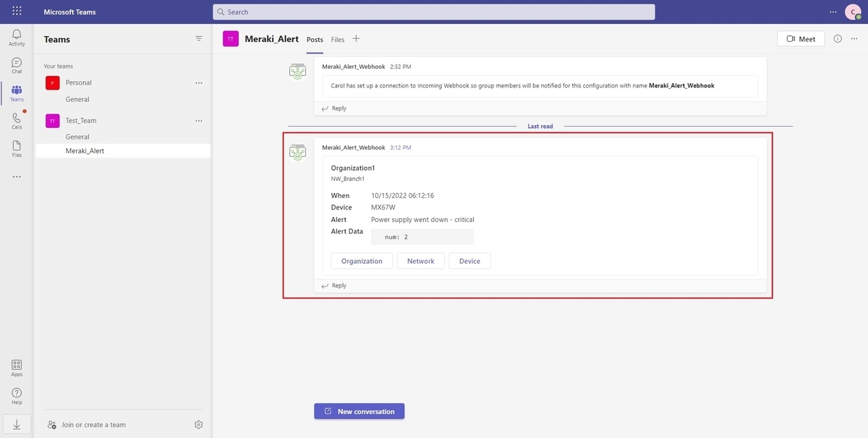Open Calls in the left rail
This screenshot has height=438, width=868.
click(x=17, y=121)
